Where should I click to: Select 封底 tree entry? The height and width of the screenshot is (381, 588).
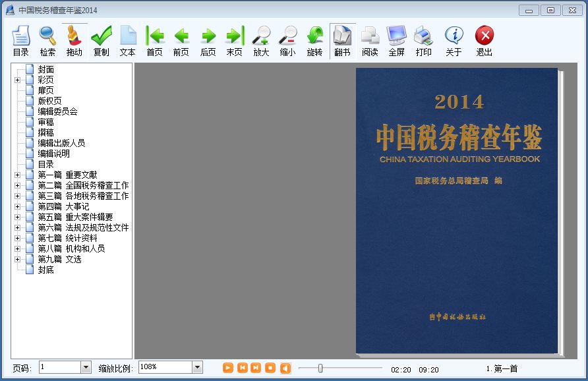coord(45,270)
